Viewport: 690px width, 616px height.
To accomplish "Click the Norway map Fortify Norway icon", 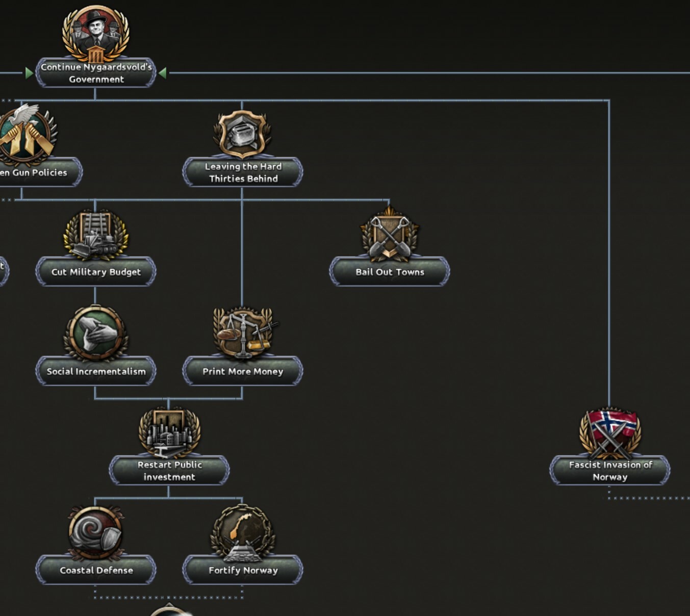I will (x=243, y=532).
